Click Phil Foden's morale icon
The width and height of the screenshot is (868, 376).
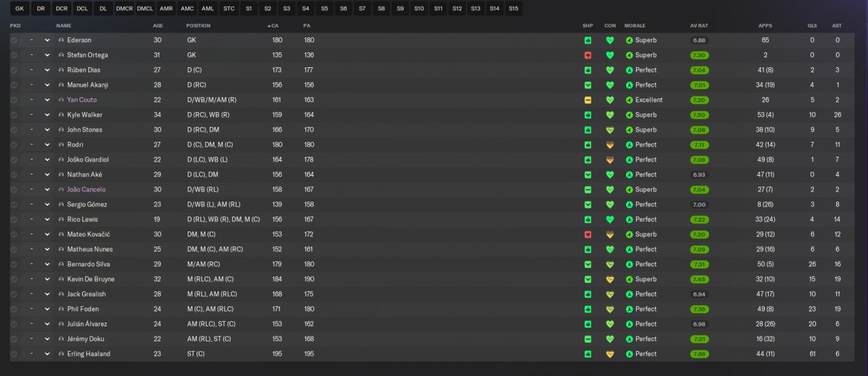(x=629, y=309)
